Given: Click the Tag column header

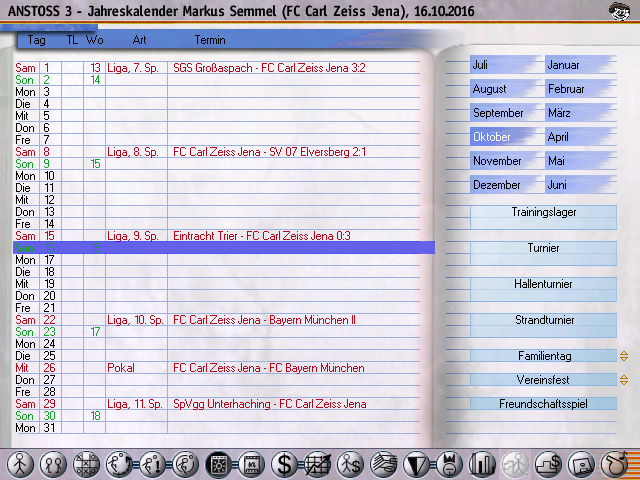Looking at the screenshot, I should (36, 40).
